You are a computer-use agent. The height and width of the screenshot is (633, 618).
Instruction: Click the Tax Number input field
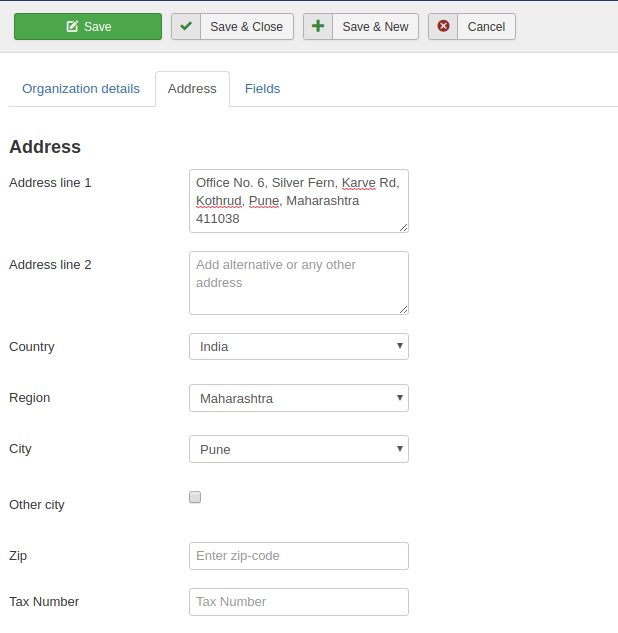[298, 602]
